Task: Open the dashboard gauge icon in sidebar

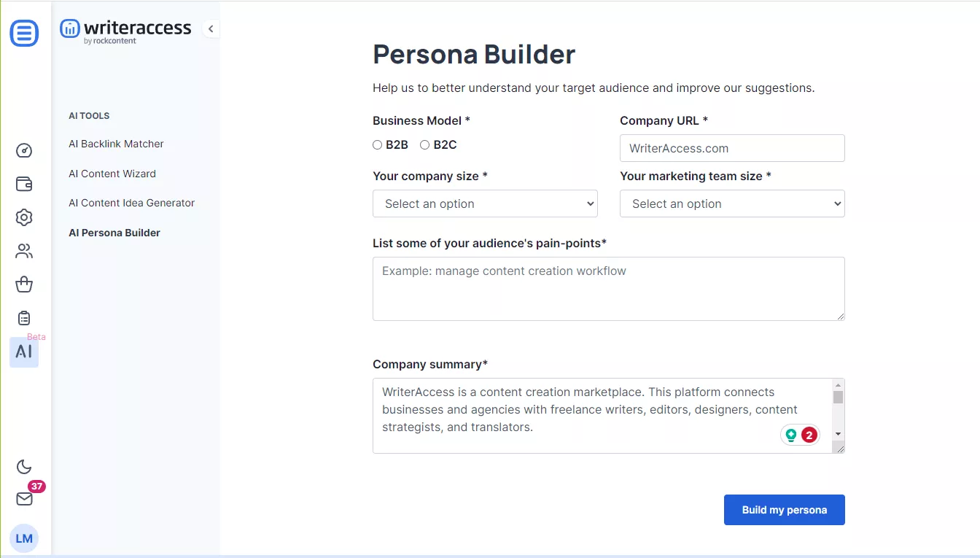Action: pos(24,151)
